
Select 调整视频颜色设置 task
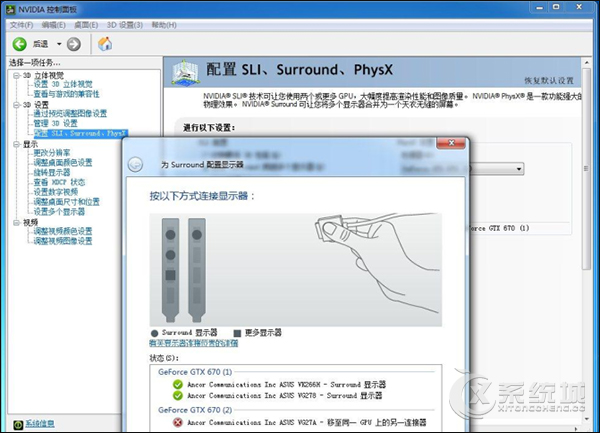63,231
